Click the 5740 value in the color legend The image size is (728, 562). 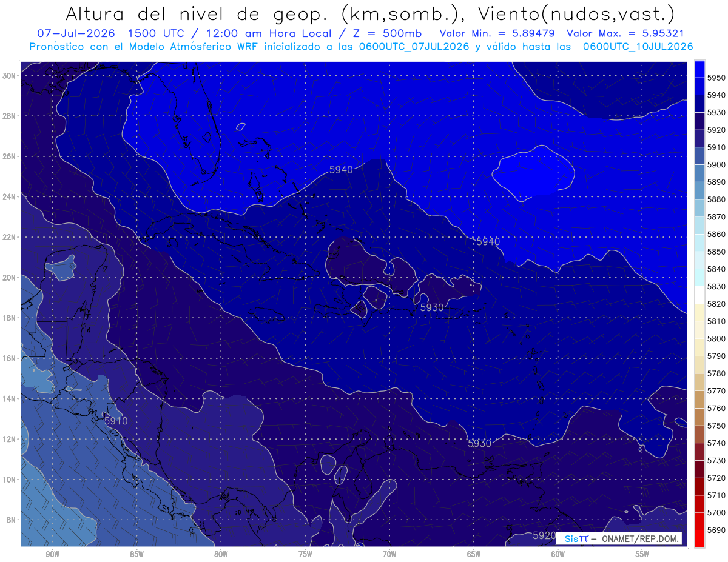pyautogui.click(x=716, y=443)
